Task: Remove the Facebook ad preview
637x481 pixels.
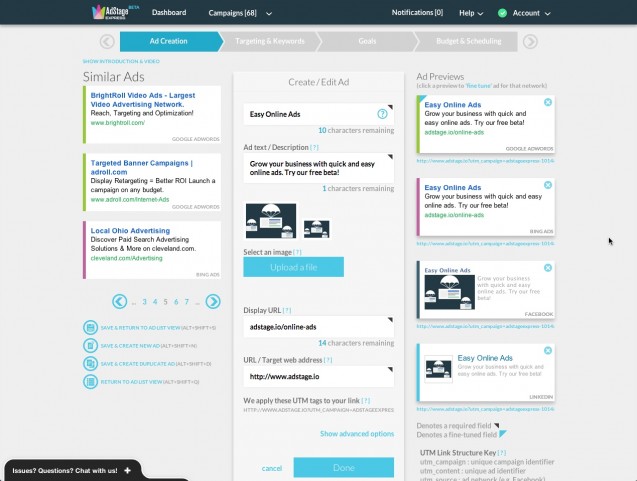Action: point(548,268)
